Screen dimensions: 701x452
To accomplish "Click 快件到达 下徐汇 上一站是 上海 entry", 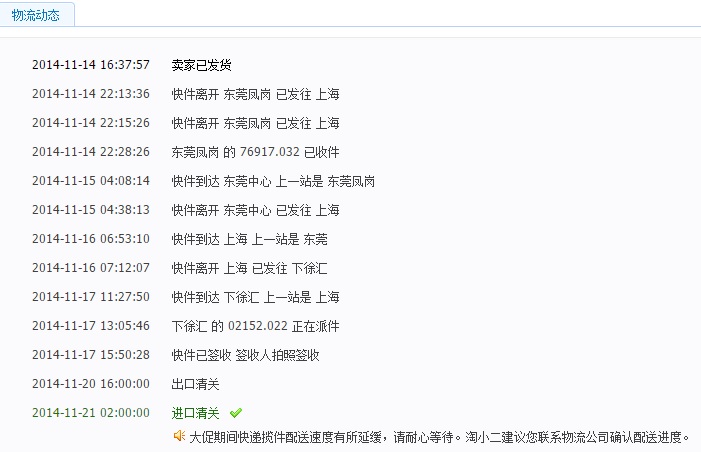I will click(x=255, y=298).
